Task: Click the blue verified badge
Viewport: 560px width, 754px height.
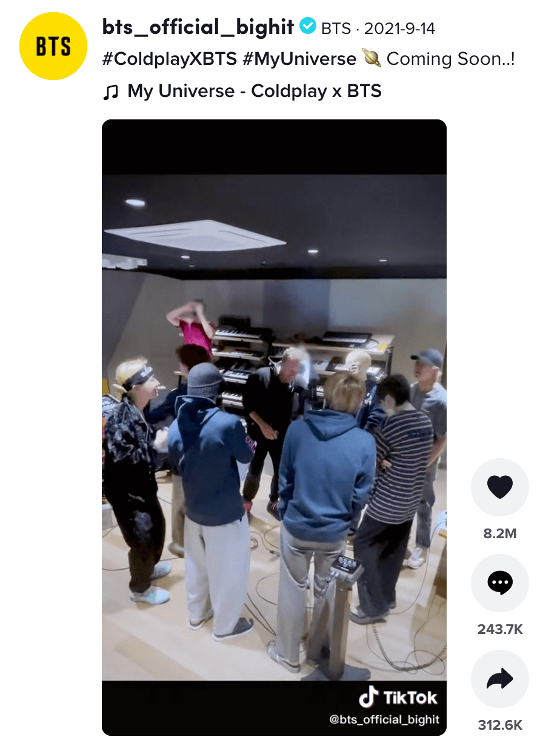Action: coord(308,26)
